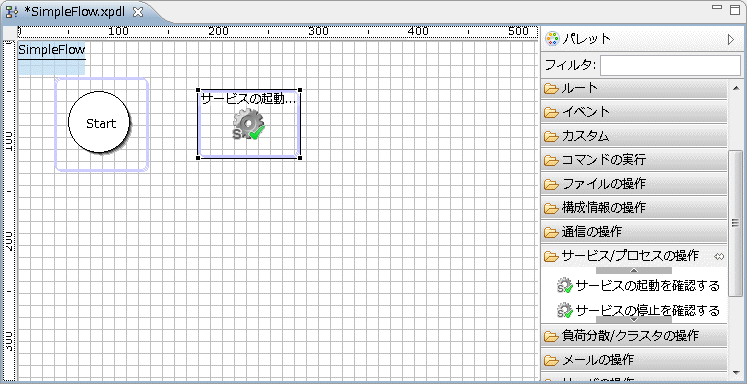747x384 pixels.
Task: Click the palette color icon
Action: [x=552, y=39]
